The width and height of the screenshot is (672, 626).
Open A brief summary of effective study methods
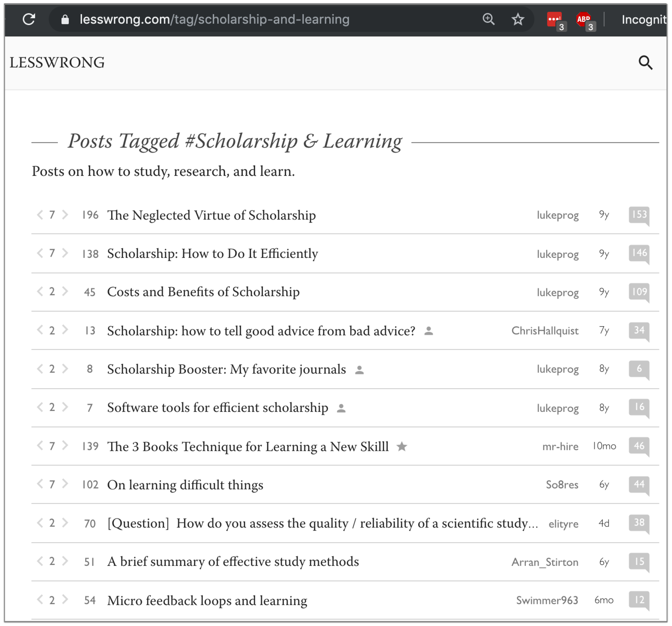point(233,562)
